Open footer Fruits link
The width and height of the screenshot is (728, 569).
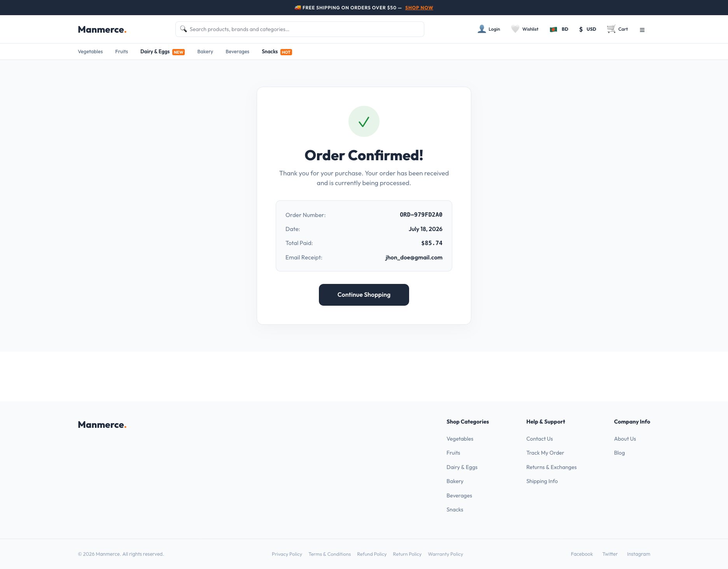(x=453, y=453)
